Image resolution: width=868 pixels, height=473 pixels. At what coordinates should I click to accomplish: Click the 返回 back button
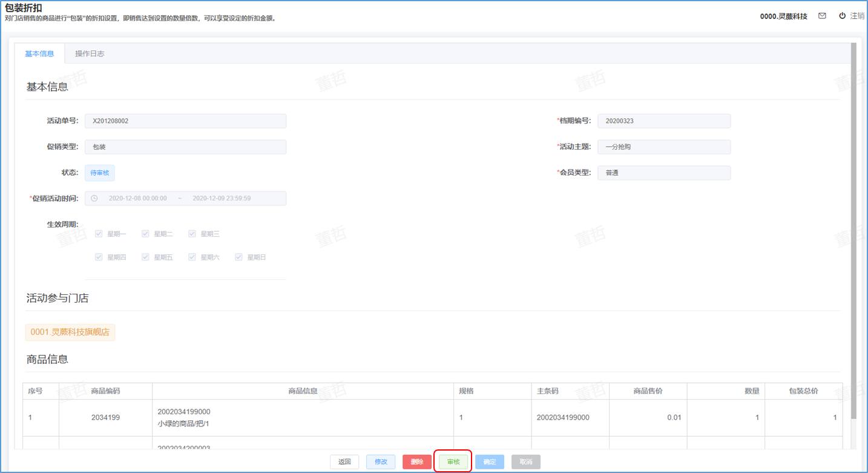tap(344, 462)
